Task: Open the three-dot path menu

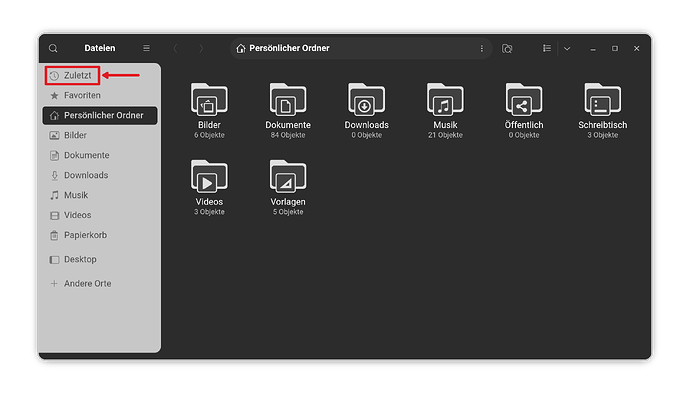Action: 481,48
